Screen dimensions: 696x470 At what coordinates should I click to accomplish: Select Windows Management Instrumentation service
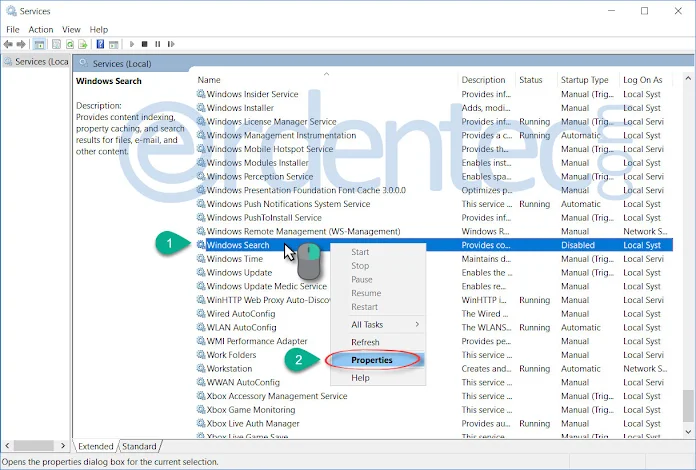pos(435,135)
